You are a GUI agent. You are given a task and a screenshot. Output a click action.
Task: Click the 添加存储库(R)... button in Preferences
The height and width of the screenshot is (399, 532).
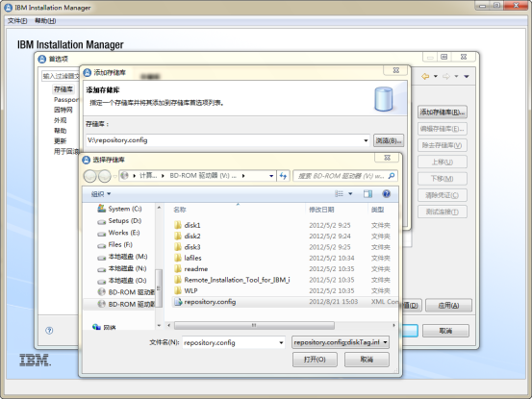tap(443, 112)
